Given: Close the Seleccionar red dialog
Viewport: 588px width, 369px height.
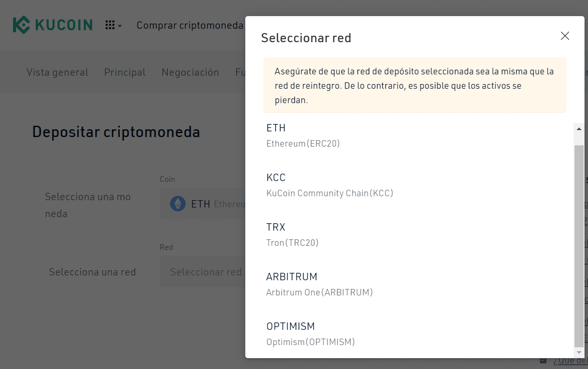Looking at the screenshot, I should [565, 36].
